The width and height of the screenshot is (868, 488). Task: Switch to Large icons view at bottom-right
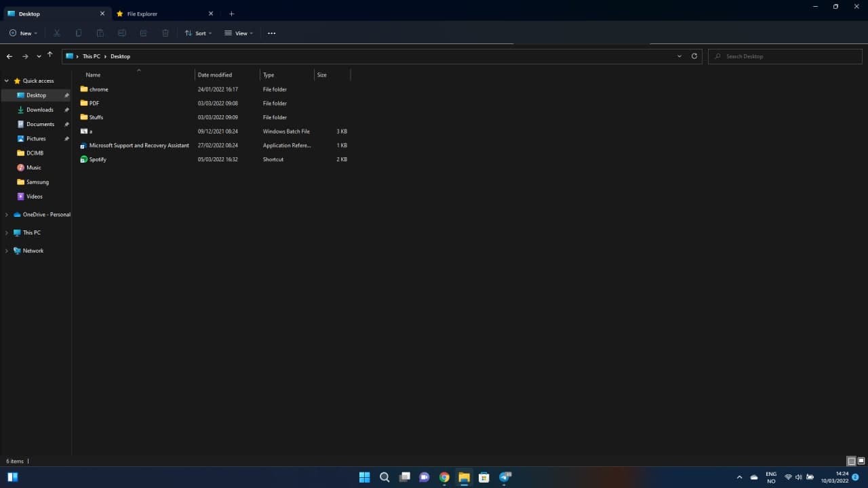[x=861, y=461]
